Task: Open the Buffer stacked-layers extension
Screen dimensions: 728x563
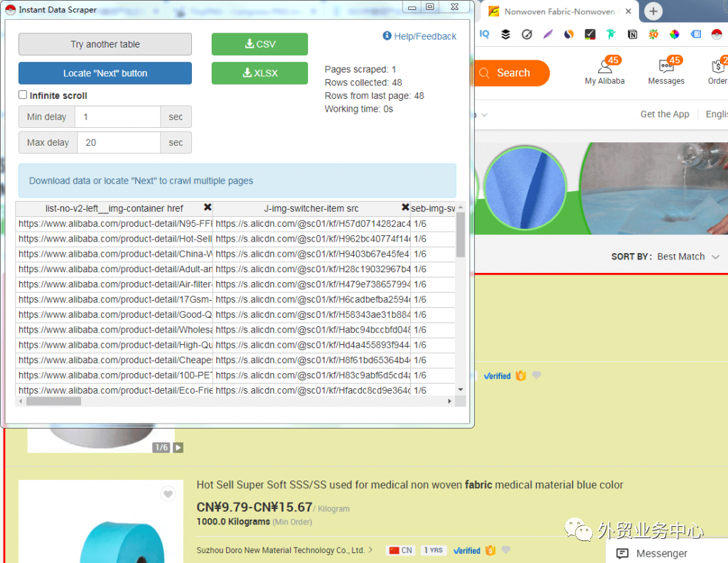Action: tap(505, 34)
